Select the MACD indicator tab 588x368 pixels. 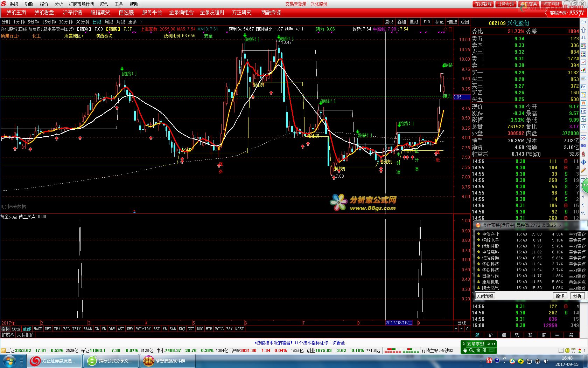pos(38,329)
